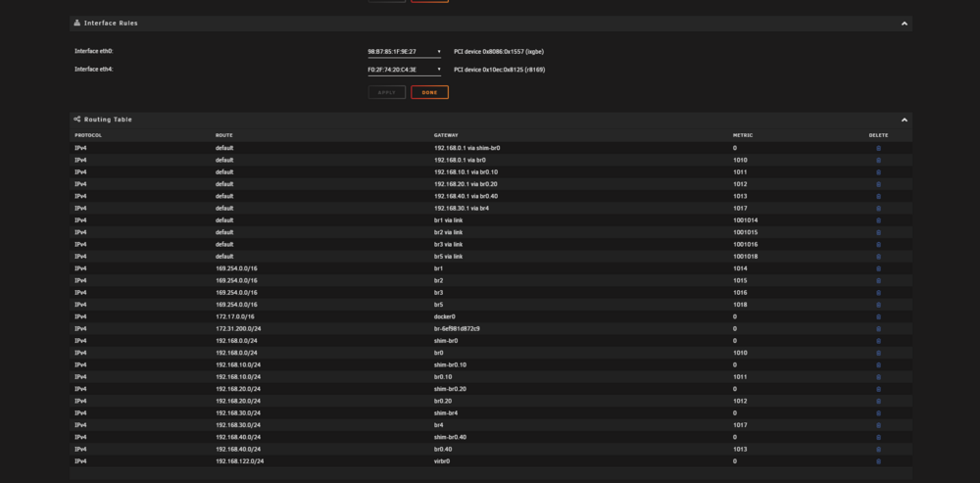Collapse the Interface Rules section

pos(904,24)
